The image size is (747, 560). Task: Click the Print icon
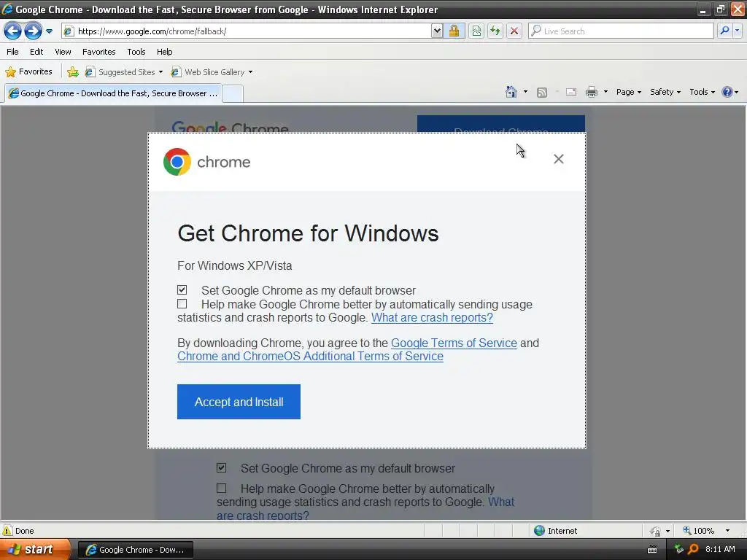tap(591, 92)
